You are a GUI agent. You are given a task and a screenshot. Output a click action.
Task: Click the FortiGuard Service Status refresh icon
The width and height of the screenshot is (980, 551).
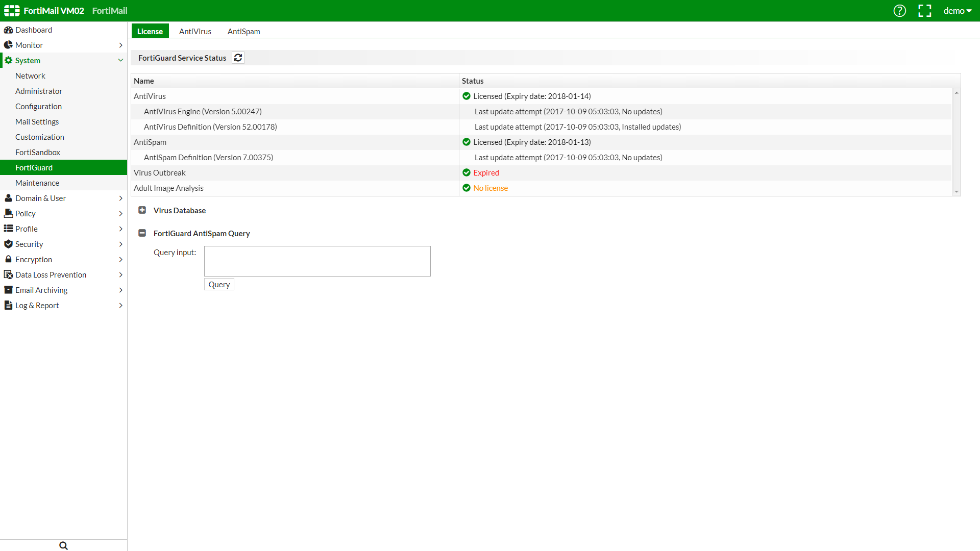tap(238, 58)
